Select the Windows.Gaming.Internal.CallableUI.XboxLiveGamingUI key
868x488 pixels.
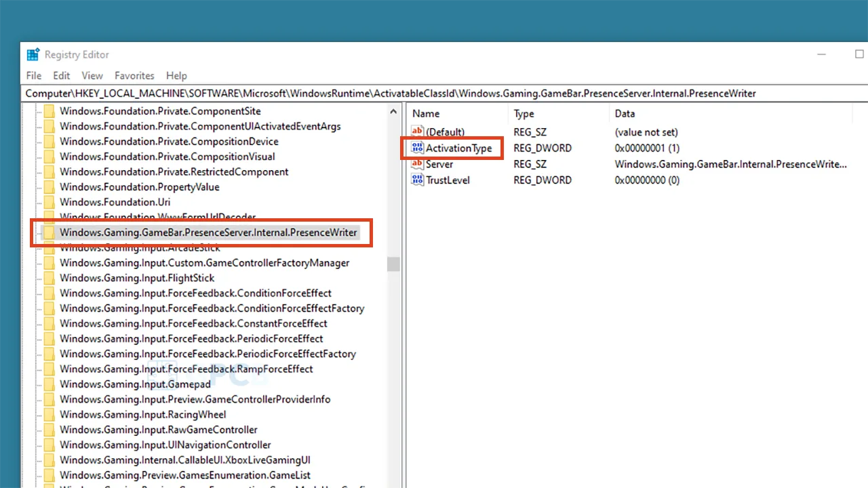coord(185,460)
